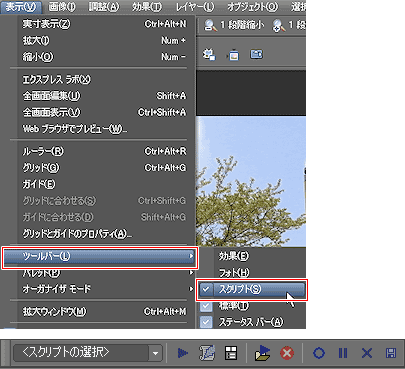The height and width of the screenshot is (369, 405).
Task: Expand パレット(P) submenu
Action: (x=100, y=273)
